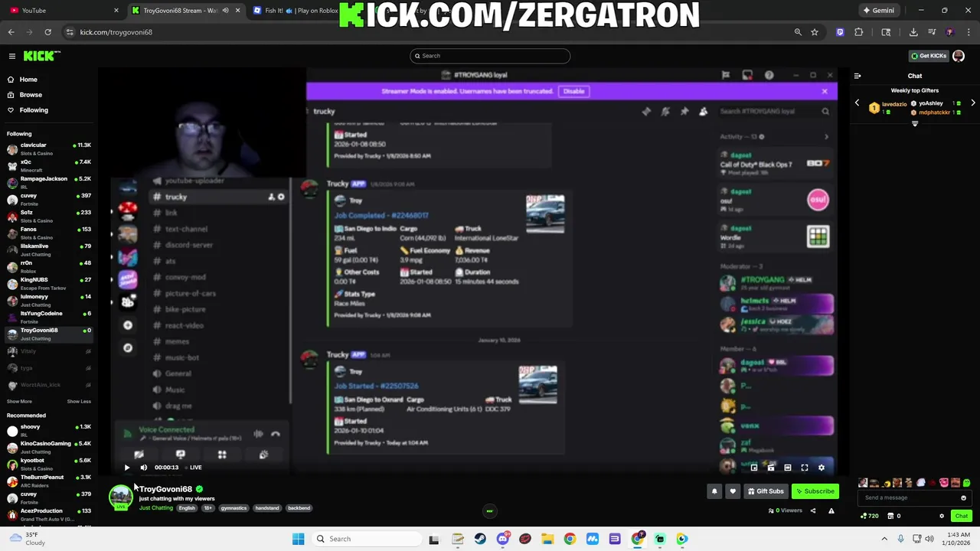Open clavicular channel in Following list

[48, 148]
